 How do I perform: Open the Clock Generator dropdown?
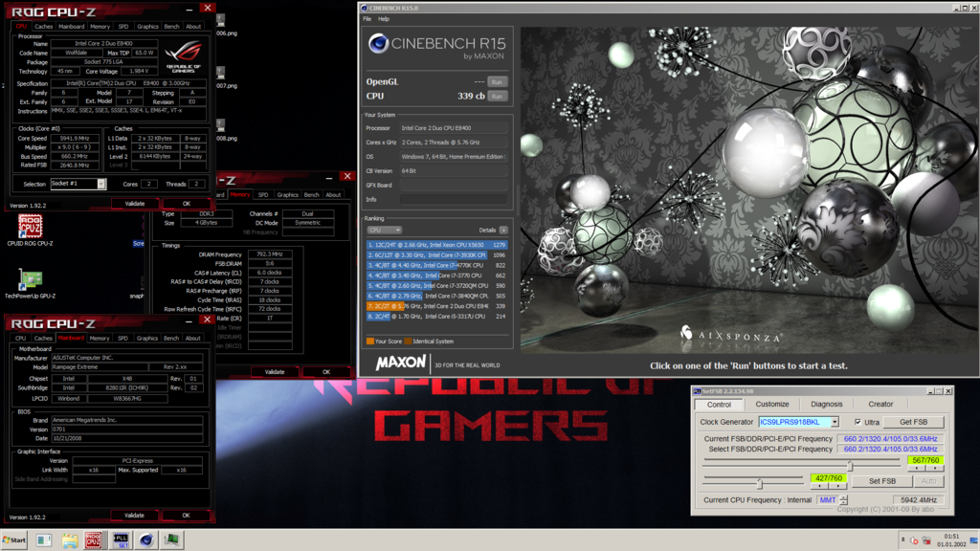[835, 422]
